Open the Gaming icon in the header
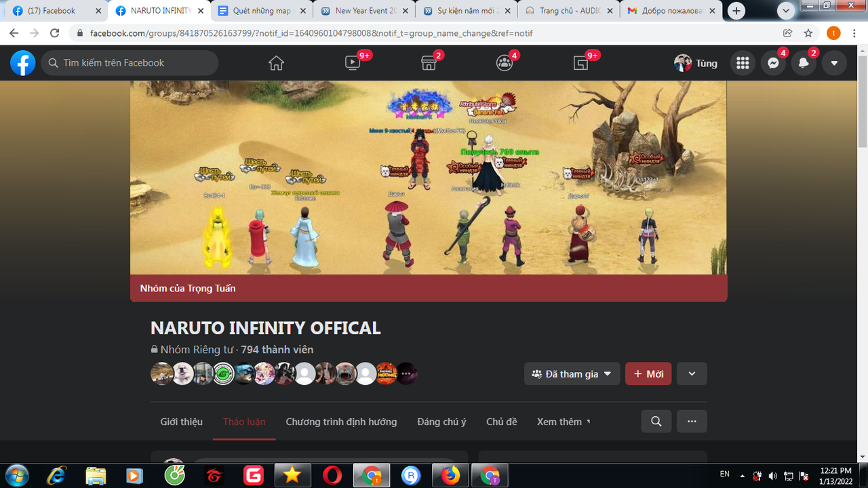The height and width of the screenshot is (488, 868). pyautogui.click(x=580, y=63)
